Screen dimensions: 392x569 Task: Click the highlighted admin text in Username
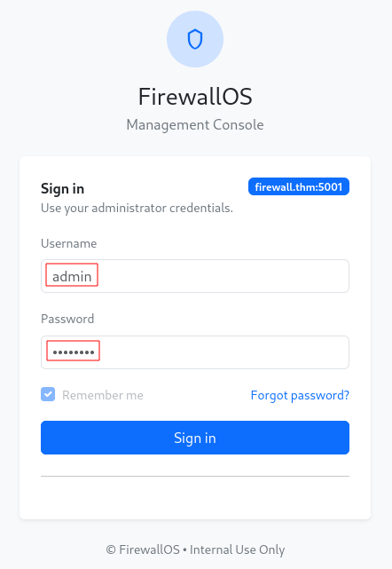click(72, 275)
